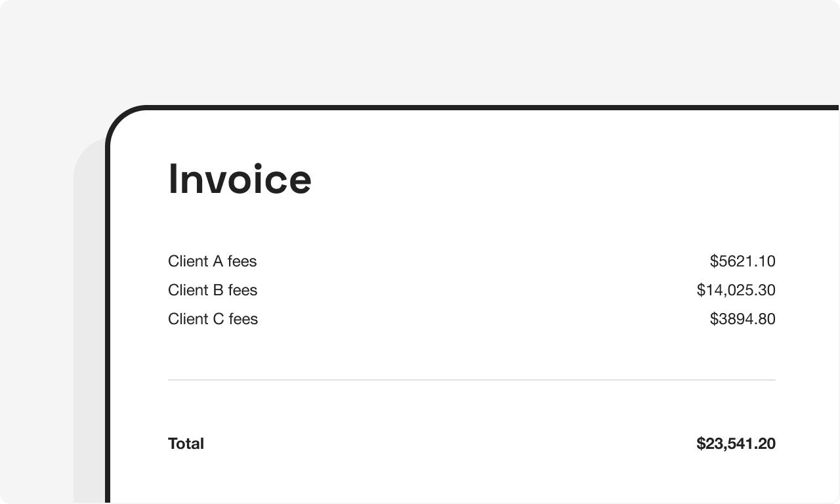Image resolution: width=840 pixels, height=504 pixels.
Task: Select the Client C fees label
Action: click(x=213, y=319)
